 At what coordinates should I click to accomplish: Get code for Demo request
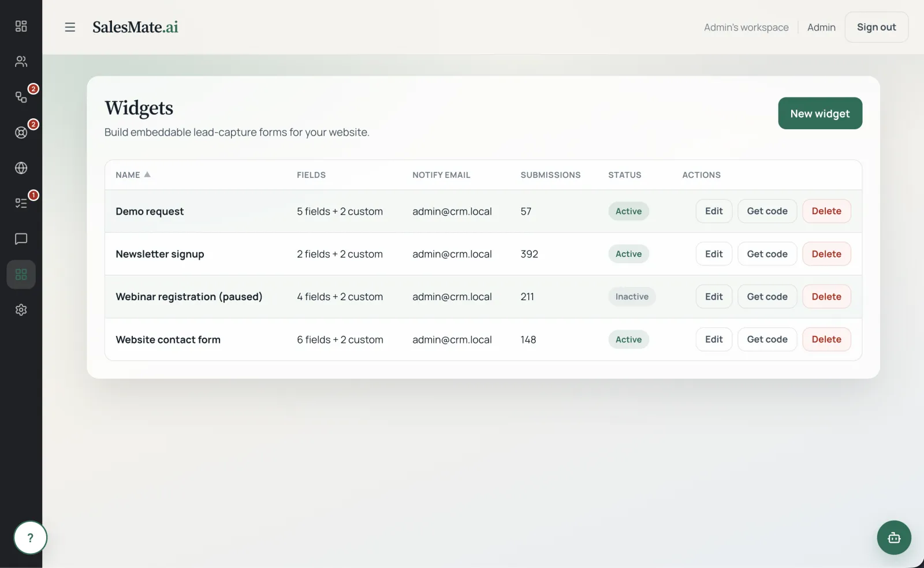[767, 211]
